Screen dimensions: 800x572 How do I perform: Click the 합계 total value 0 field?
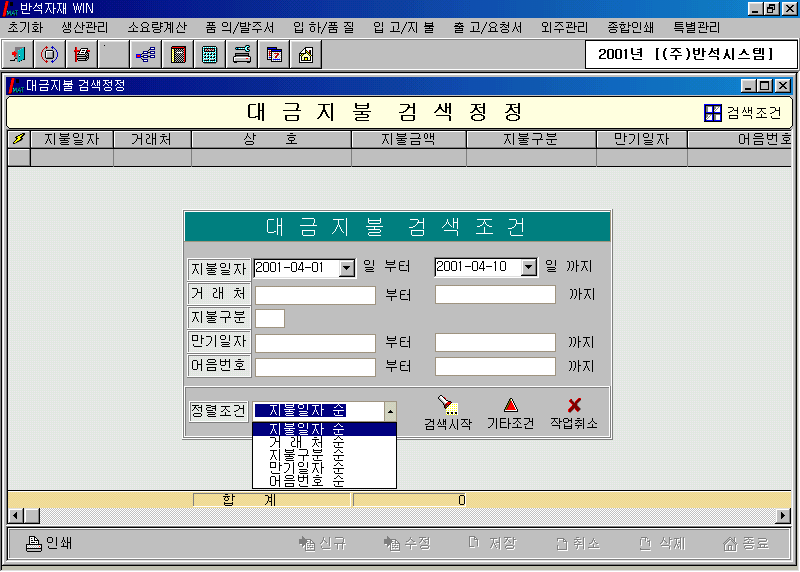[x=410, y=500]
